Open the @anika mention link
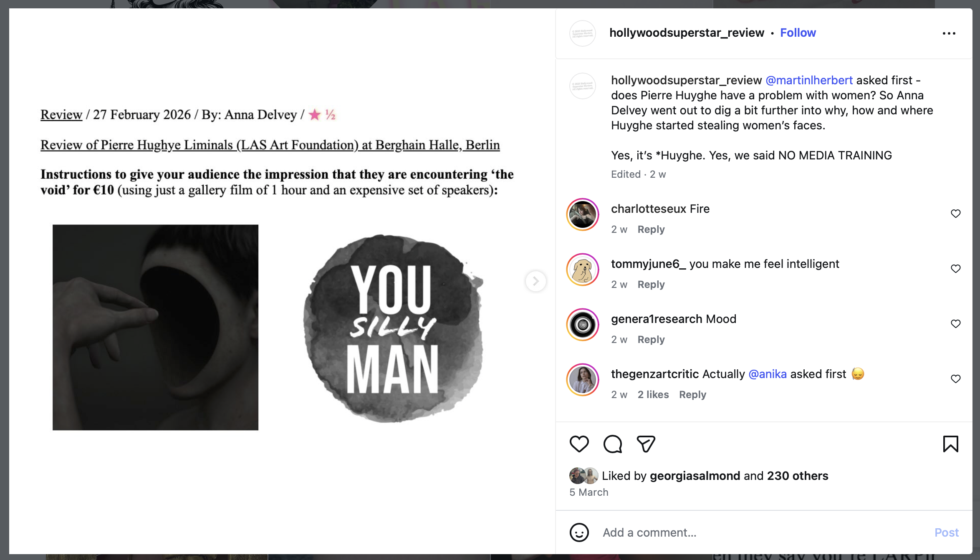980x560 pixels. [767, 374]
